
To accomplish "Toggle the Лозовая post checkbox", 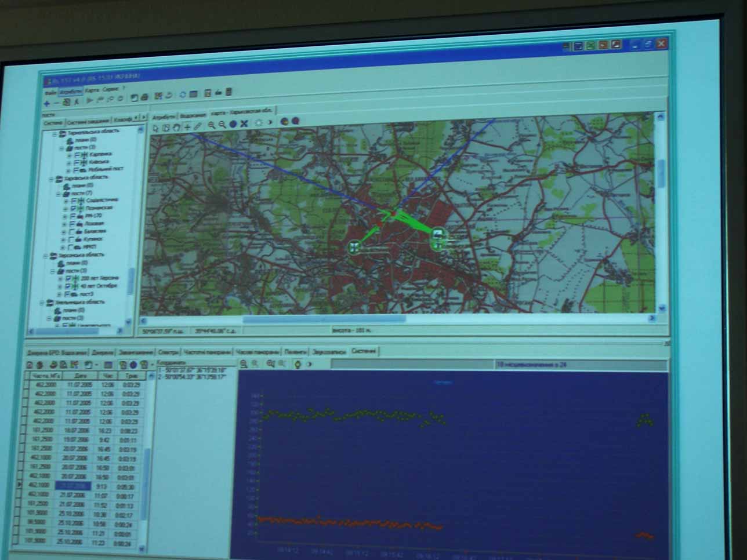I will pos(72,224).
